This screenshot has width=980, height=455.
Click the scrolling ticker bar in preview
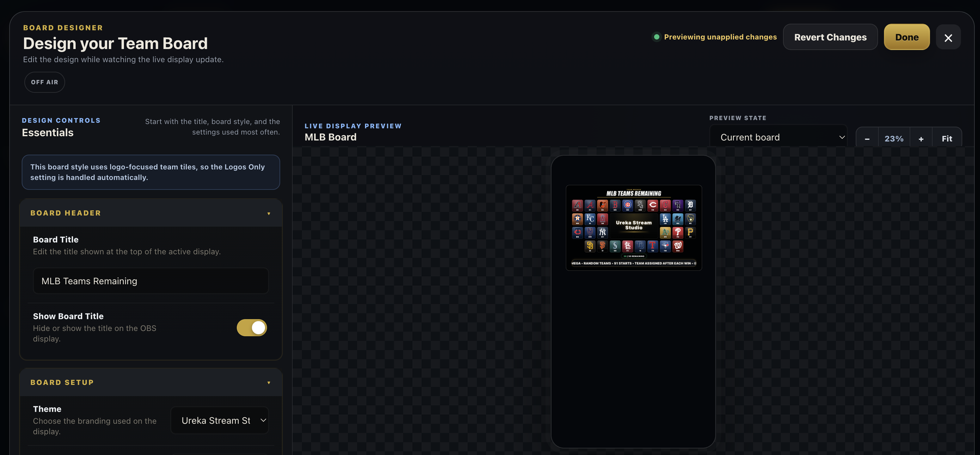[634, 263]
